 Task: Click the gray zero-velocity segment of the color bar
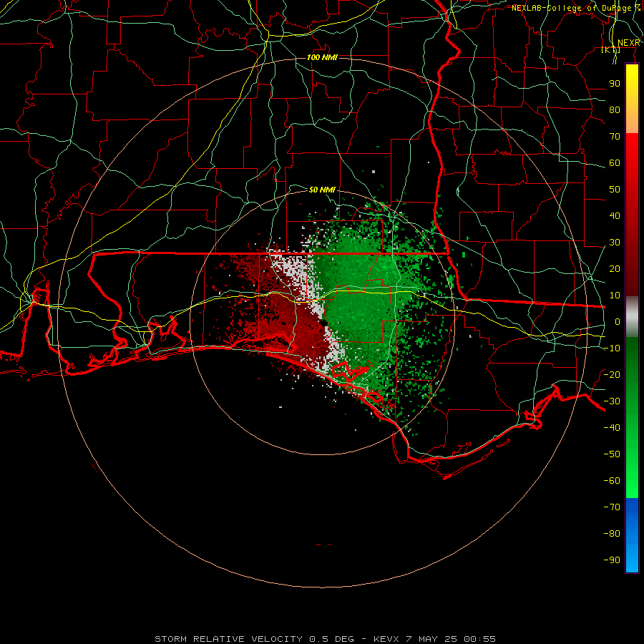tap(632, 317)
